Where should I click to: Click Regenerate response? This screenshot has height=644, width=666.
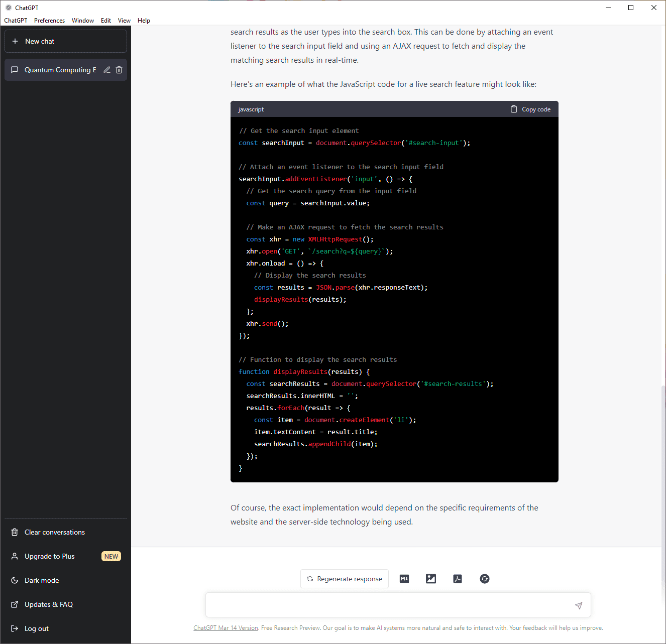(345, 579)
